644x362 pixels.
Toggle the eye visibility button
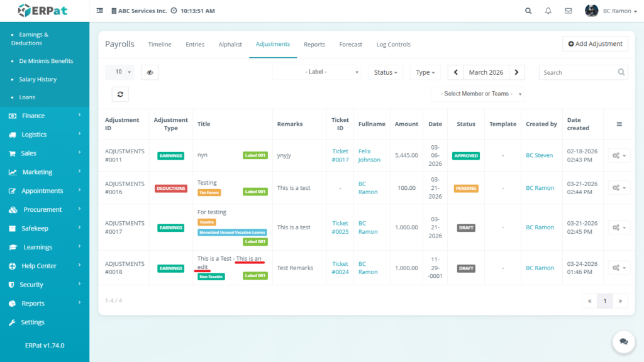coord(150,72)
